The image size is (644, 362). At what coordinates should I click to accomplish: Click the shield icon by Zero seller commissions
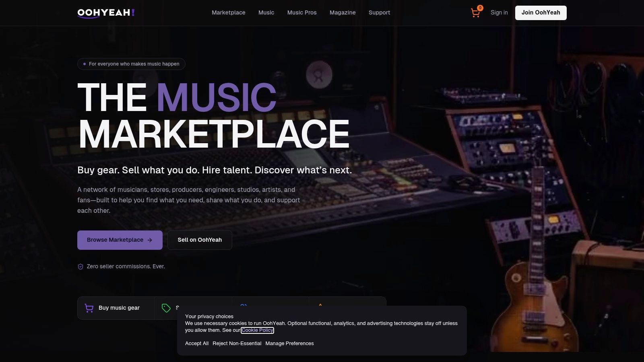tap(80, 267)
